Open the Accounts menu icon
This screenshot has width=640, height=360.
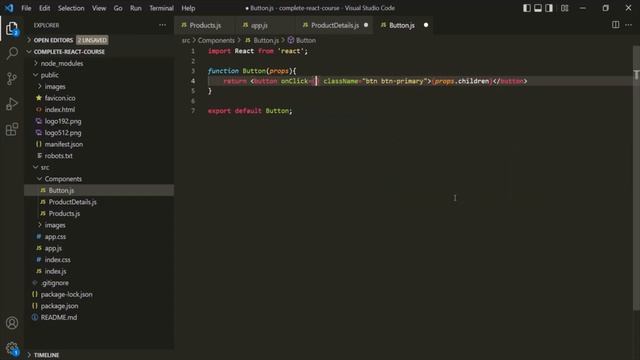(x=12, y=323)
